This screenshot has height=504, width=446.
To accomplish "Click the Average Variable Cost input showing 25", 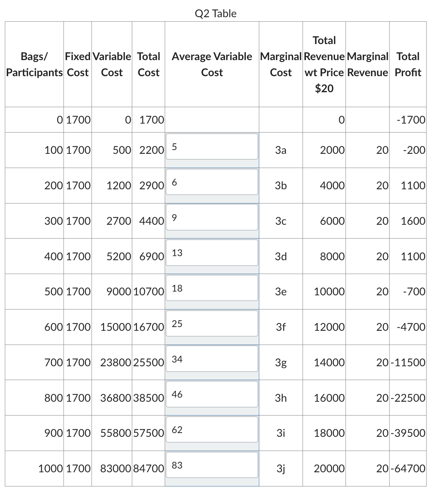I will [212, 323].
